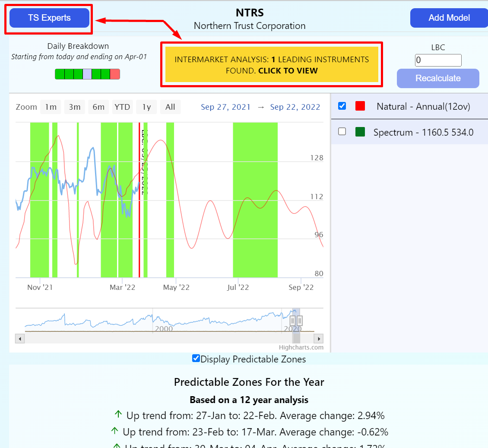
Task: Click the navigator scroll right arrow
Action: coord(319,339)
